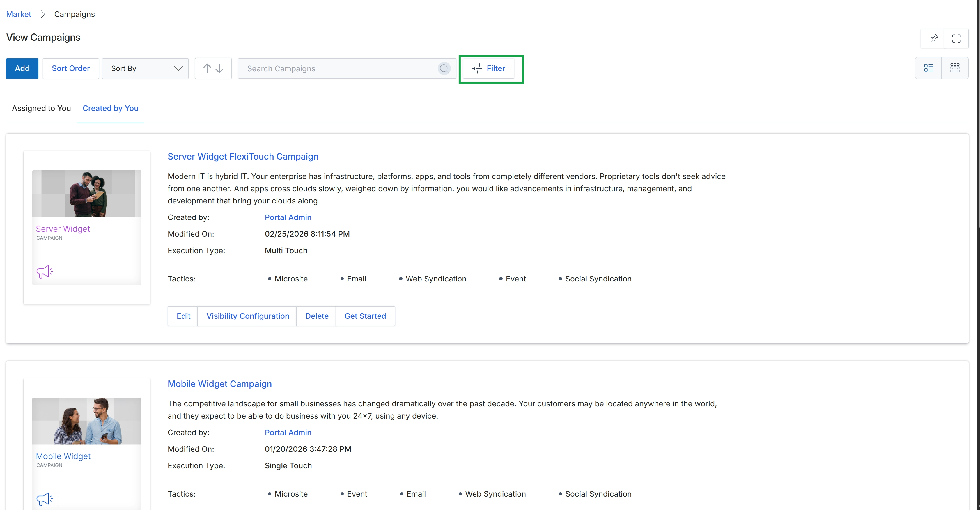Click the 01/20/2026 3:47:28 PM date
Viewport: 980px width, 510px height.
click(308, 449)
